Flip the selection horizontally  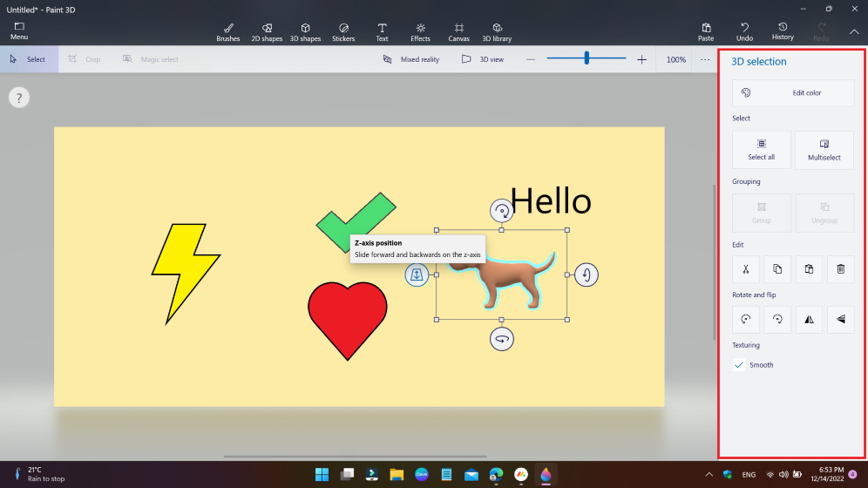809,319
